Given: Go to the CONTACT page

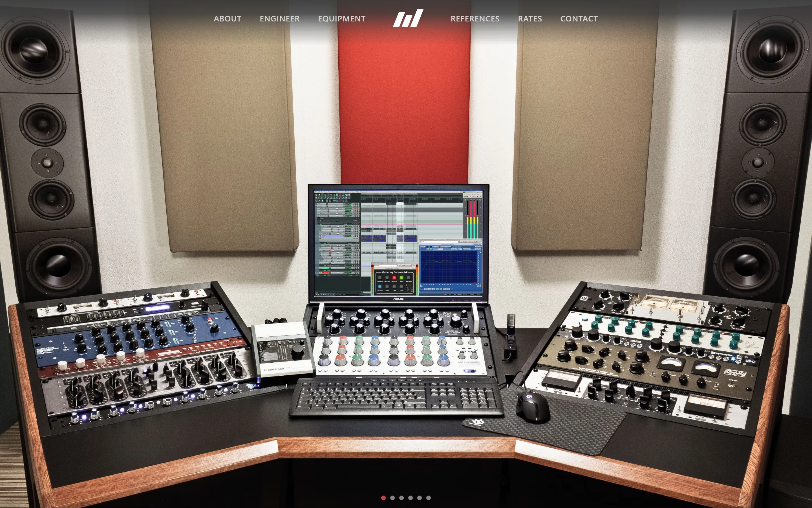Looking at the screenshot, I should point(579,18).
